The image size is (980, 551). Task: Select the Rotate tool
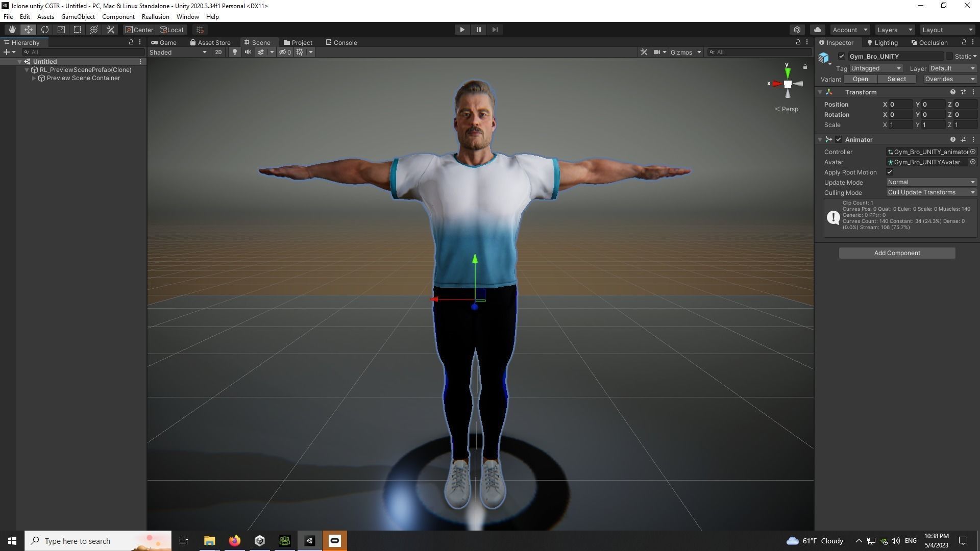45,30
